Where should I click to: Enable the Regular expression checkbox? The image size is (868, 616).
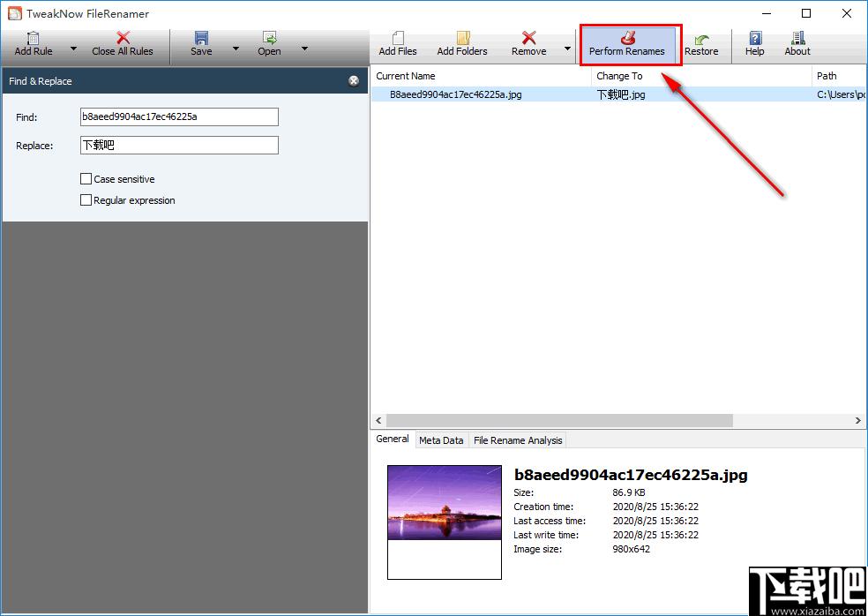tap(86, 200)
